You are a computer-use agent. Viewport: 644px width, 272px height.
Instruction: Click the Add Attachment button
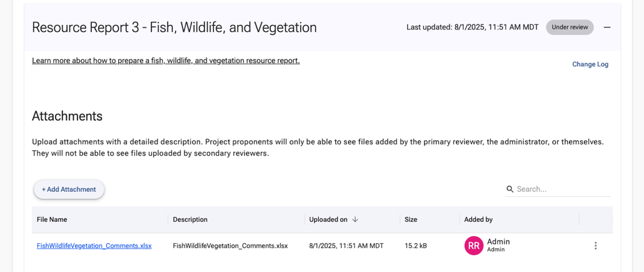click(69, 189)
